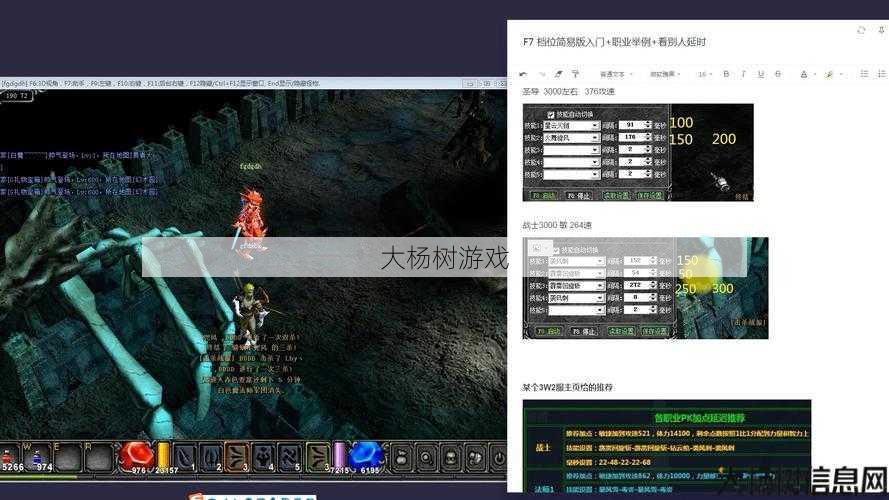Click the blue MP gem in the game bar
The image size is (889, 500).
click(x=366, y=455)
